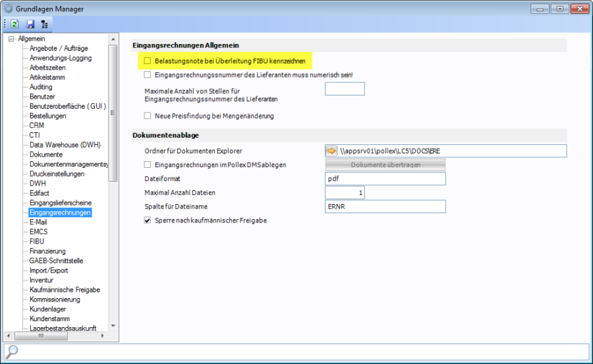This screenshot has width=593, height=364.
Task: Click the save floppy disk icon
Action: click(30, 24)
